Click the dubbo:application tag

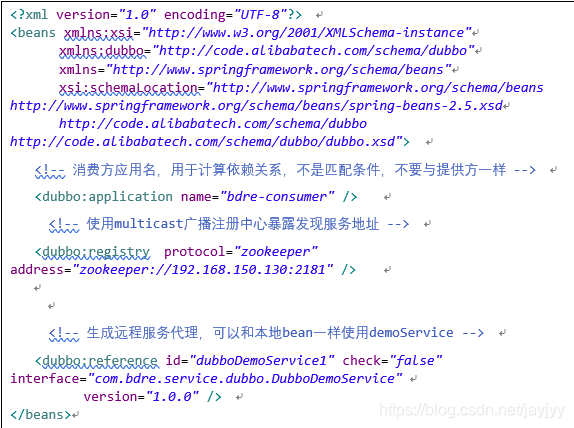click(x=104, y=197)
